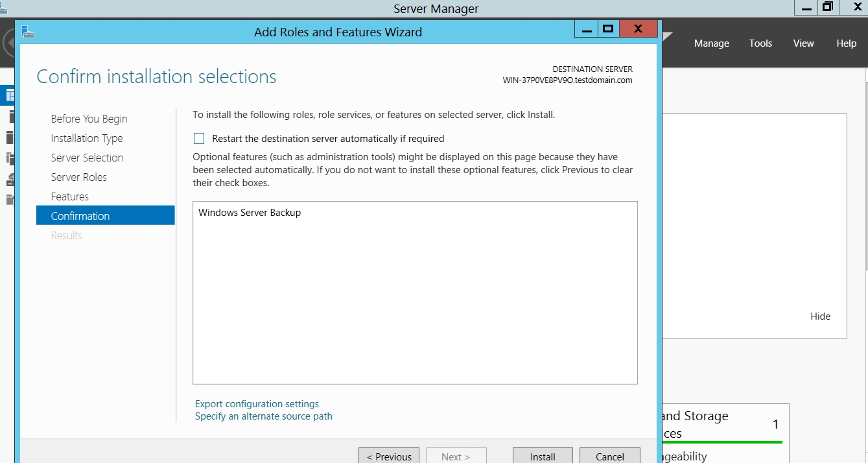Viewport: 868px width, 463px height.
Task: Expand the Help menu
Action: point(846,43)
